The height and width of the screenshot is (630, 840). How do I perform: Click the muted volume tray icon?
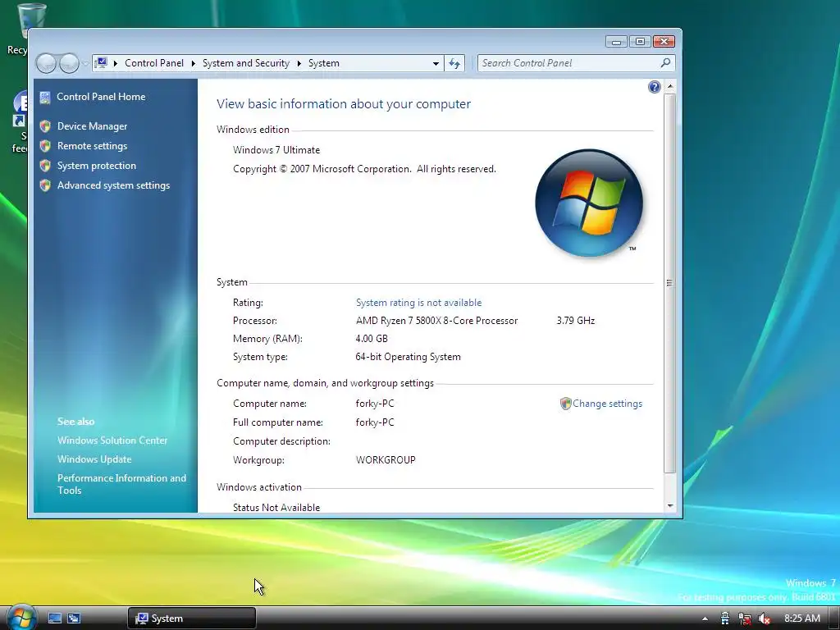click(765, 619)
